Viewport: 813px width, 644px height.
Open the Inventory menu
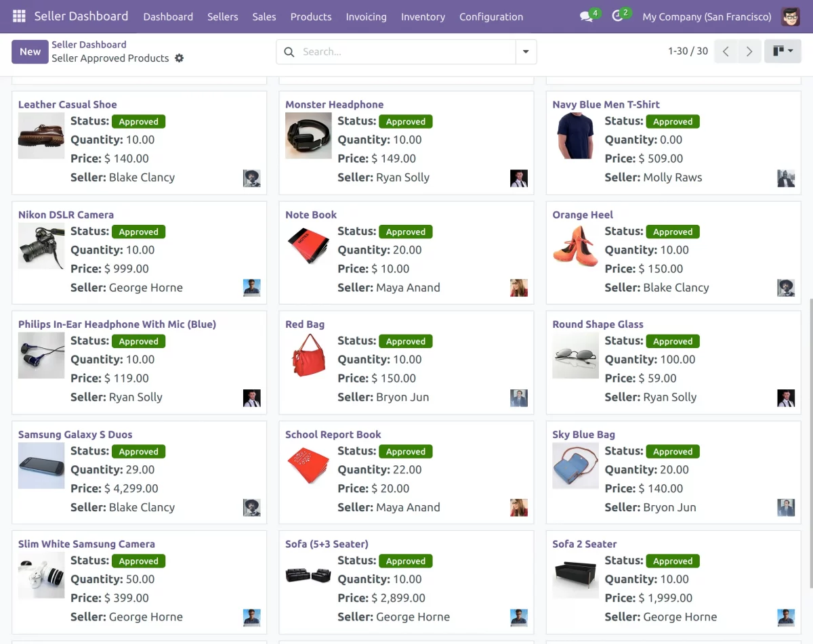click(423, 16)
